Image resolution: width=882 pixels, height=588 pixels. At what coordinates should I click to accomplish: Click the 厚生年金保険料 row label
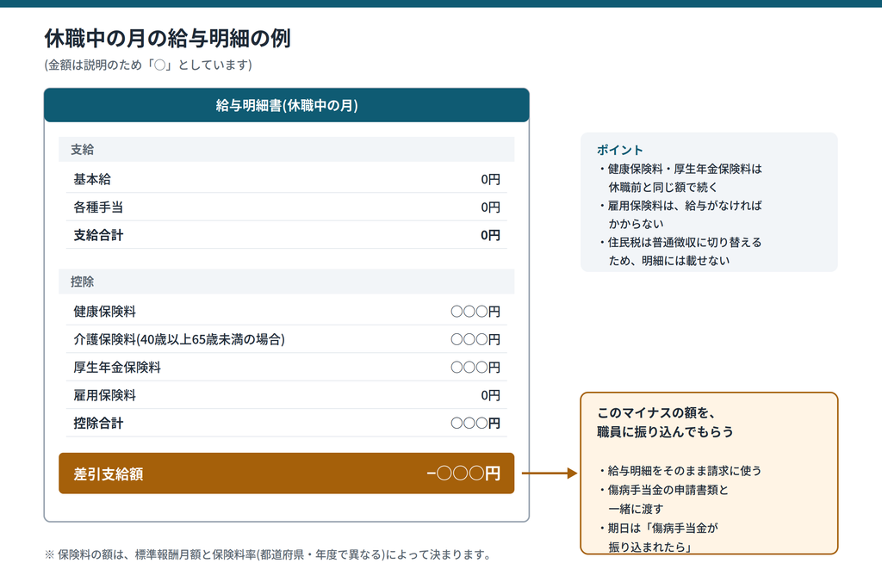[117, 368]
